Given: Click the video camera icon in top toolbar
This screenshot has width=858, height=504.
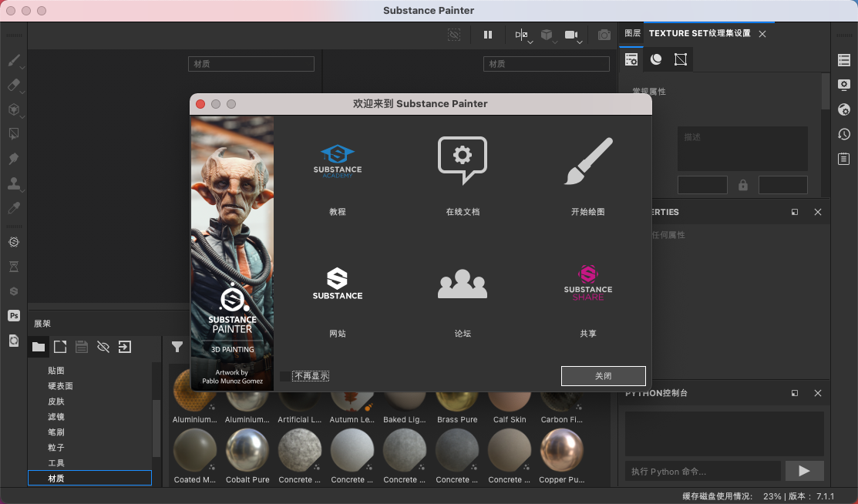Looking at the screenshot, I should (570, 35).
